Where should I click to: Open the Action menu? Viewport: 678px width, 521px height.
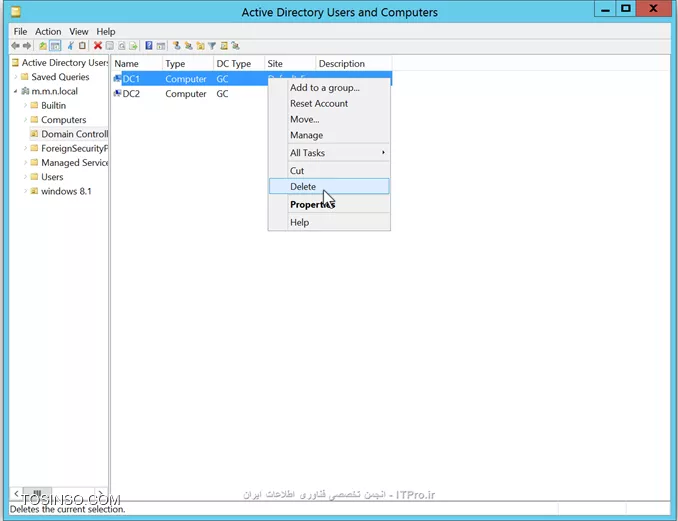pos(48,32)
